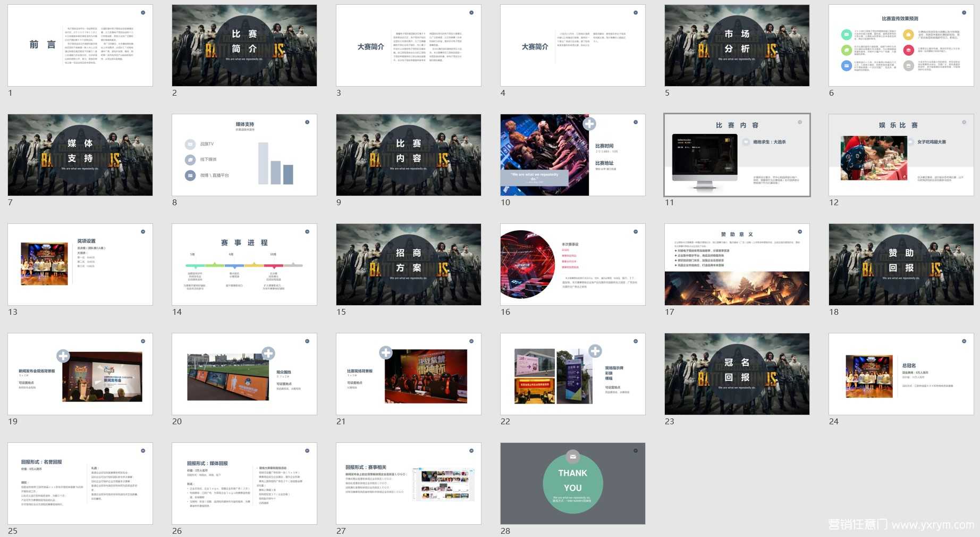Image resolution: width=980 pixels, height=537 pixels.
Task: Click the 战旗TV icon on slide 8
Action: pyautogui.click(x=190, y=144)
